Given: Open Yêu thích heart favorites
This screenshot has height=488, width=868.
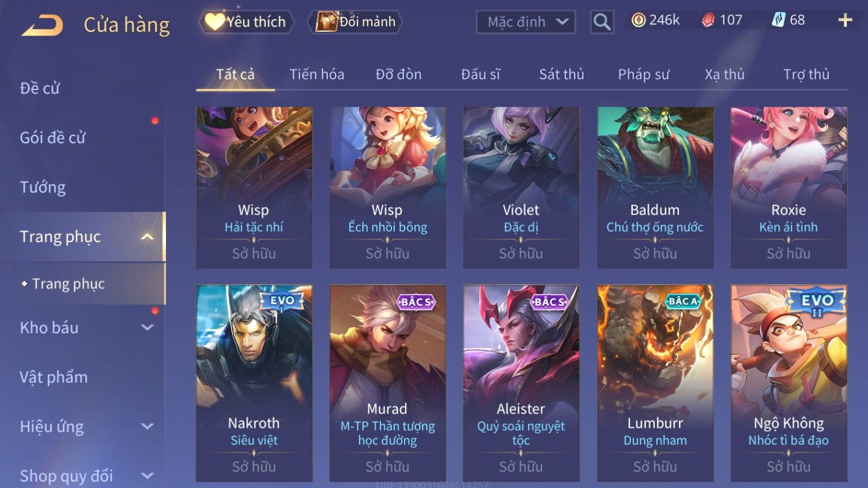Looking at the screenshot, I should point(246,22).
